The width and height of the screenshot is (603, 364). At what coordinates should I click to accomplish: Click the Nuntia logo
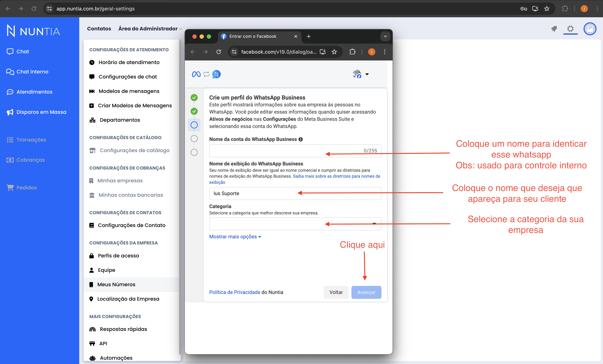pos(33,31)
